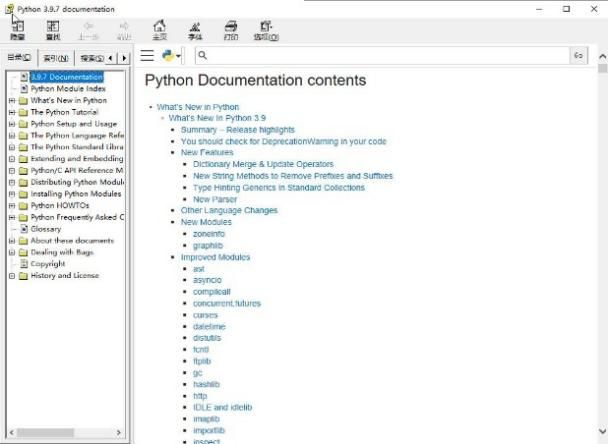The width and height of the screenshot is (608, 444).
Task: Open Type Hinting Generics in Standard Collections
Action: (279, 188)
